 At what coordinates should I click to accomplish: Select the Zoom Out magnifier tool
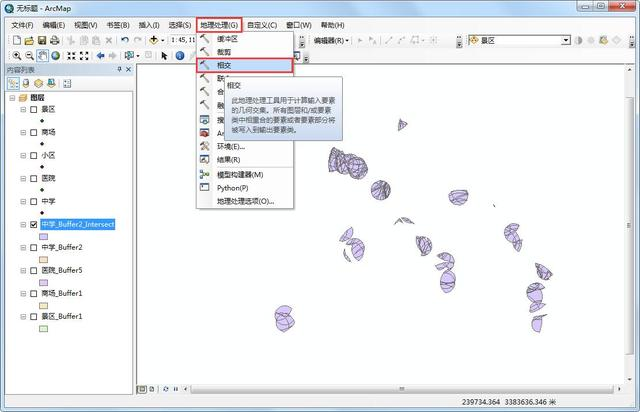click(29, 56)
